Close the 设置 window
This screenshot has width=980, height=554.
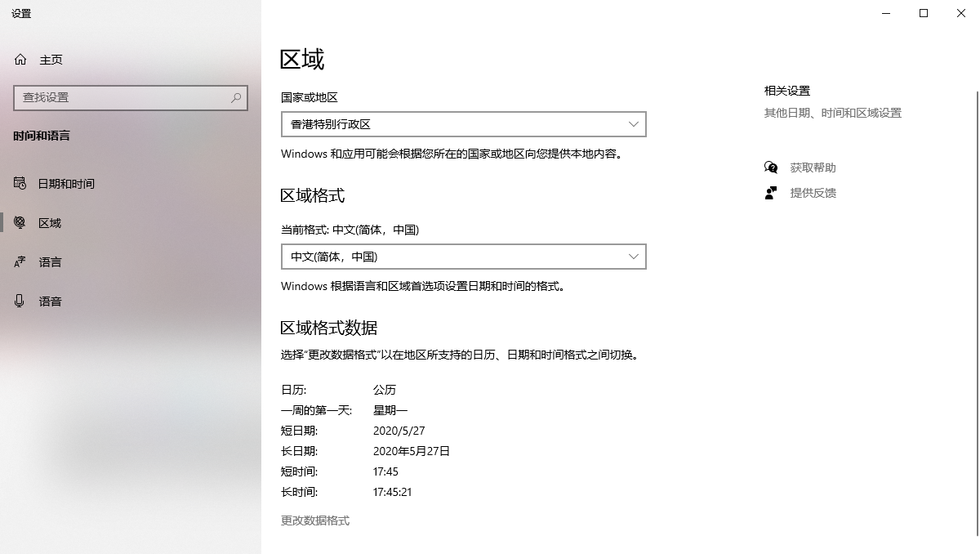click(961, 13)
